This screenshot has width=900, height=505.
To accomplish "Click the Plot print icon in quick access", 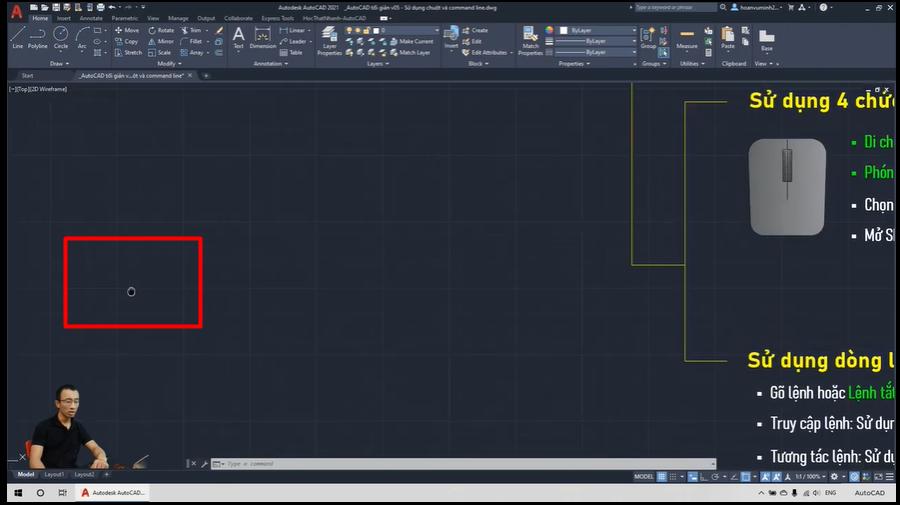I will 100,7.
